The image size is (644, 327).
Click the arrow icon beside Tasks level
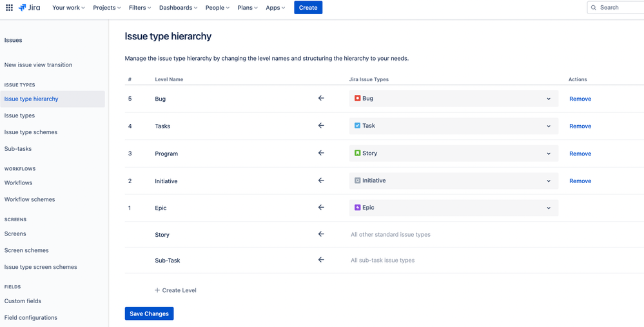321,126
